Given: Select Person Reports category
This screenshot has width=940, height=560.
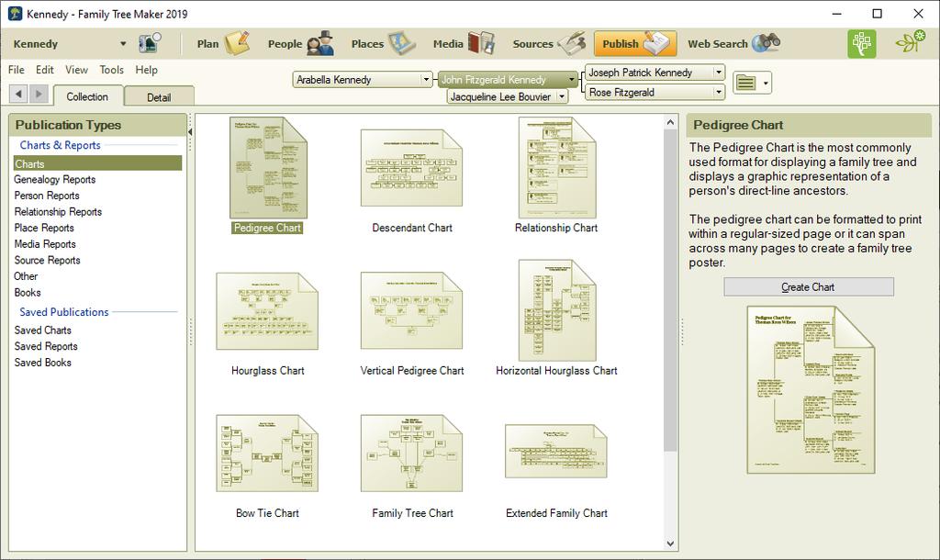Looking at the screenshot, I should coord(47,196).
